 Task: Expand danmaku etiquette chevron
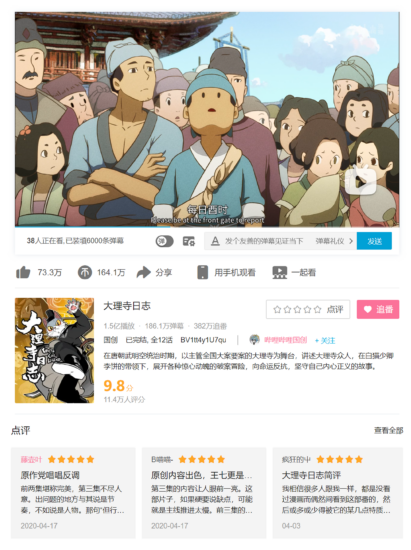pyautogui.click(x=351, y=241)
